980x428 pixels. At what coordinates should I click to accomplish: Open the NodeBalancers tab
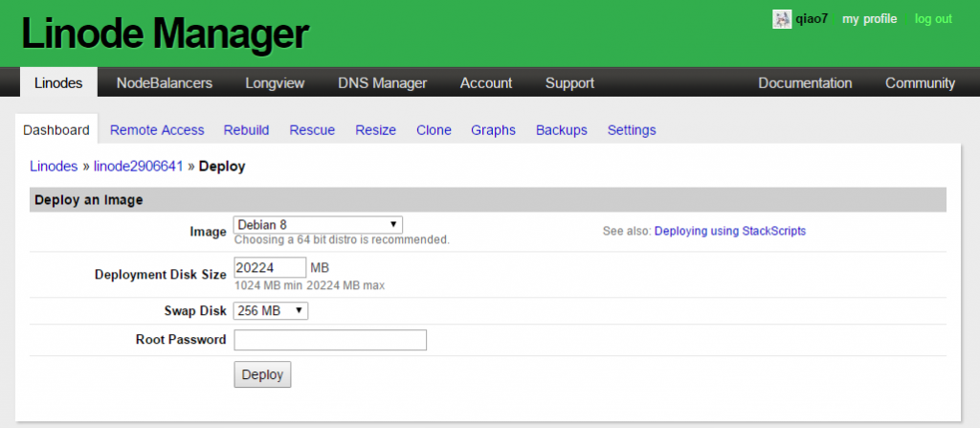165,82
